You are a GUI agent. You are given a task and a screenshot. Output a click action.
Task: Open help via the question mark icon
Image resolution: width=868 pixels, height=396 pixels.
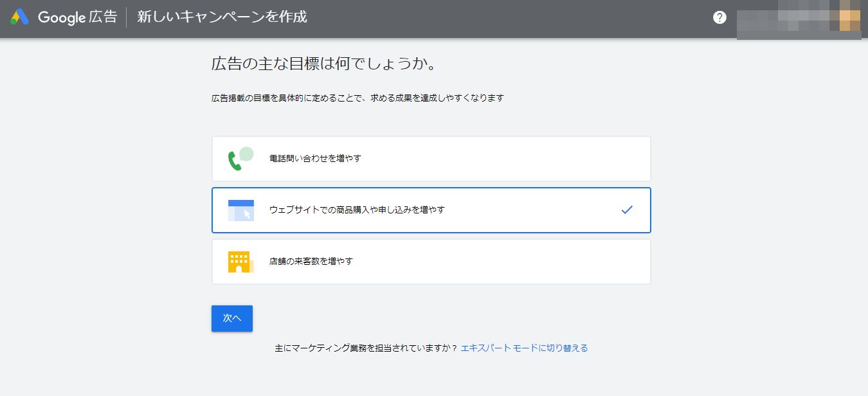pos(719,17)
